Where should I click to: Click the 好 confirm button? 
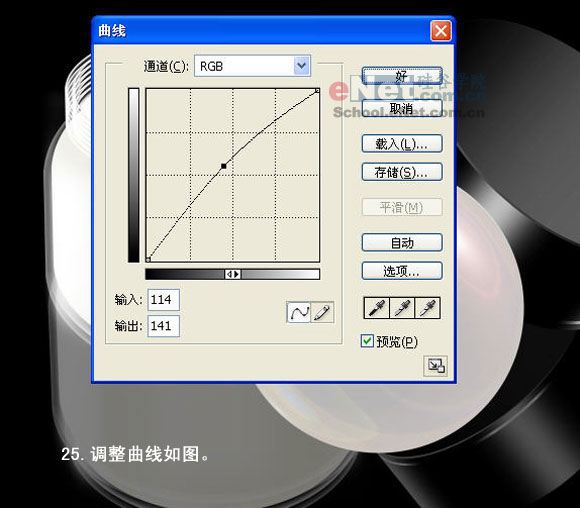pos(402,76)
